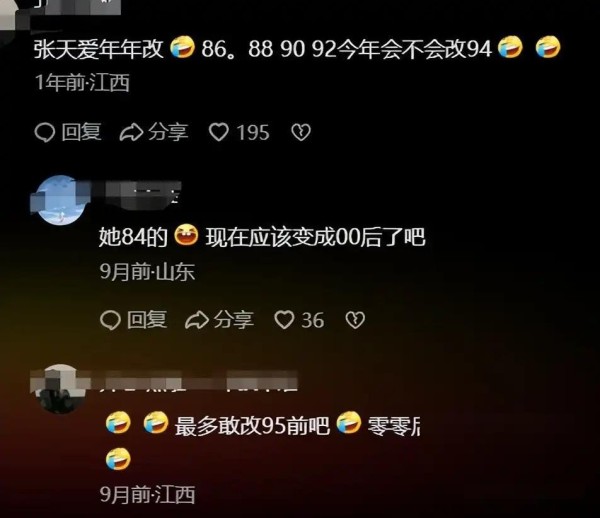Click the comment text 现在应该变成00后了吧
This screenshot has width=600, height=518.
315,237
